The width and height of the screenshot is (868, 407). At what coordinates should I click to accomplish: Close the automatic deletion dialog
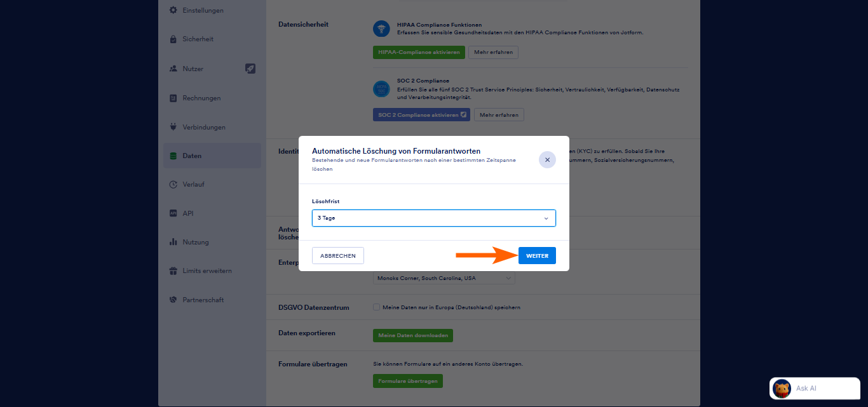[547, 160]
